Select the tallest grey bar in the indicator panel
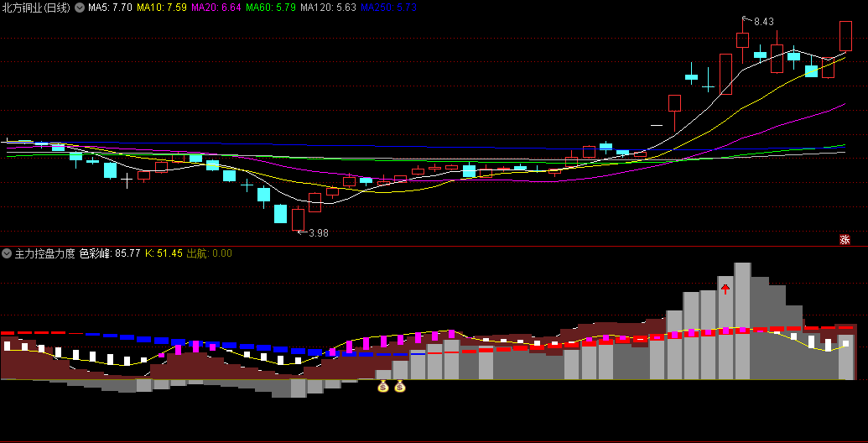This screenshot has height=443, width=868. click(x=742, y=321)
